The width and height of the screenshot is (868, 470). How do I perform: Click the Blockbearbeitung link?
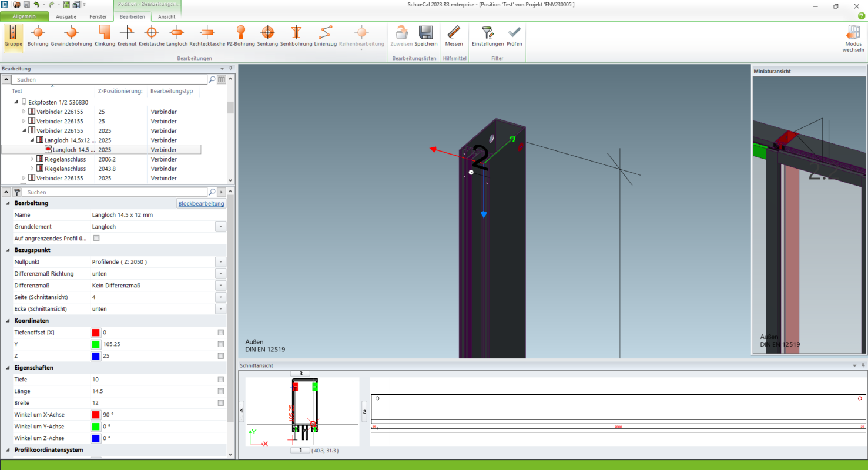(x=201, y=204)
